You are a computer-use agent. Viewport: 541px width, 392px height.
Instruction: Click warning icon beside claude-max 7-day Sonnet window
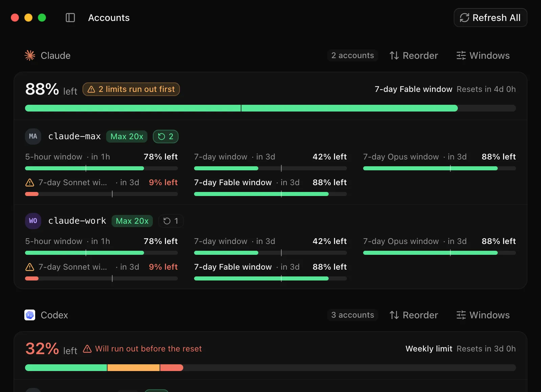coord(30,182)
